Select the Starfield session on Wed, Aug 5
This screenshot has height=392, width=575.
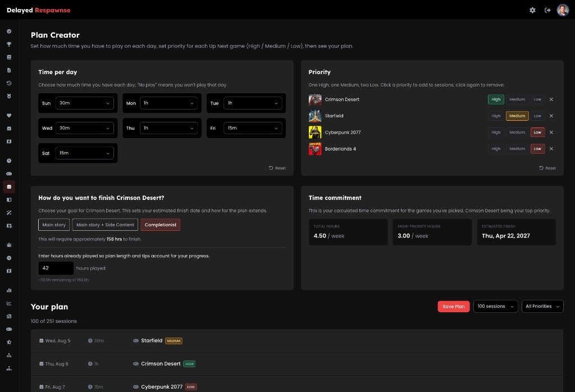pos(297,341)
